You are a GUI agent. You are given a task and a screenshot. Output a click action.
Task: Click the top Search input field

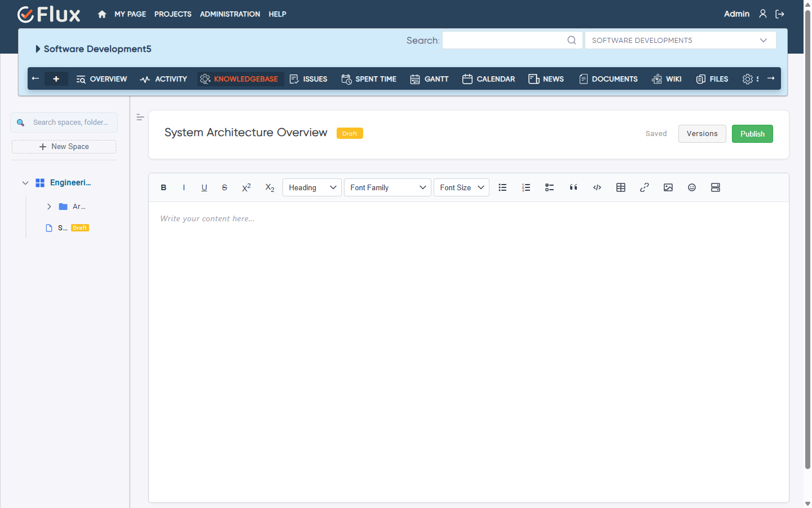point(512,40)
